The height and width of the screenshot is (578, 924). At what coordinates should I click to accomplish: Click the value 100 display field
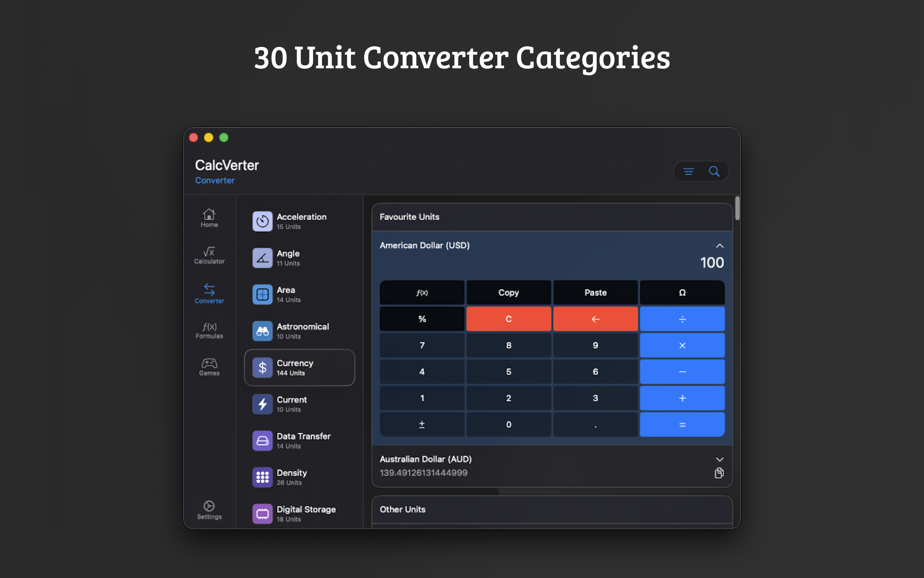tap(712, 263)
